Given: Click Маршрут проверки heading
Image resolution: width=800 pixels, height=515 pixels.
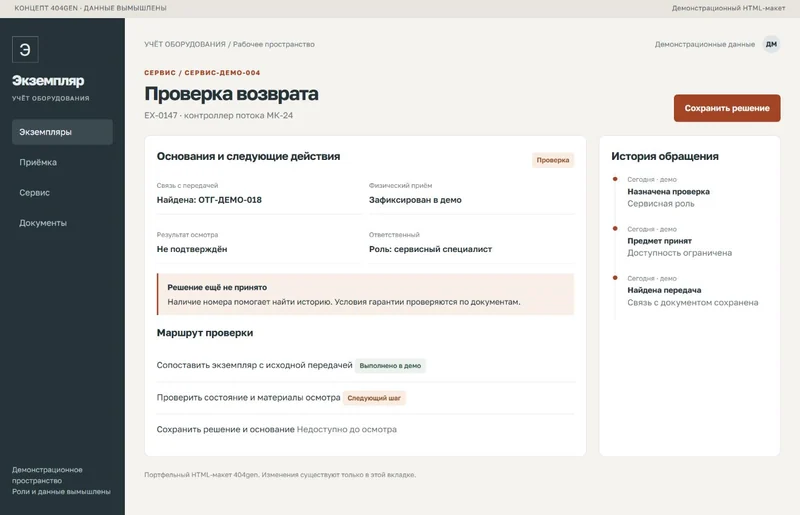Looking at the screenshot, I should coord(205,333).
